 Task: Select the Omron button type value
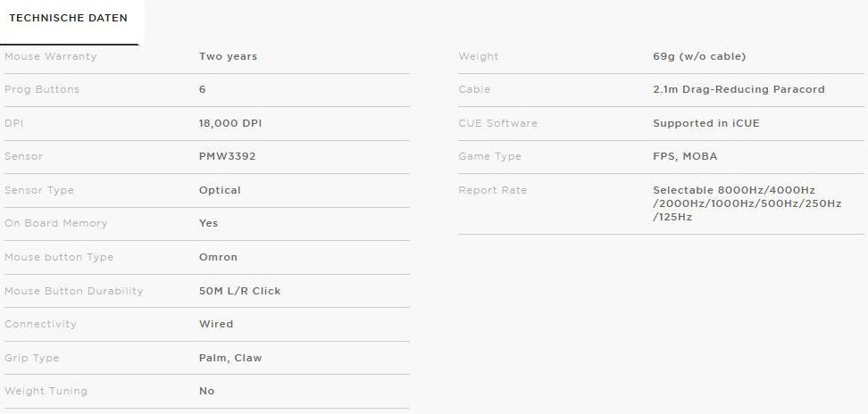218,257
